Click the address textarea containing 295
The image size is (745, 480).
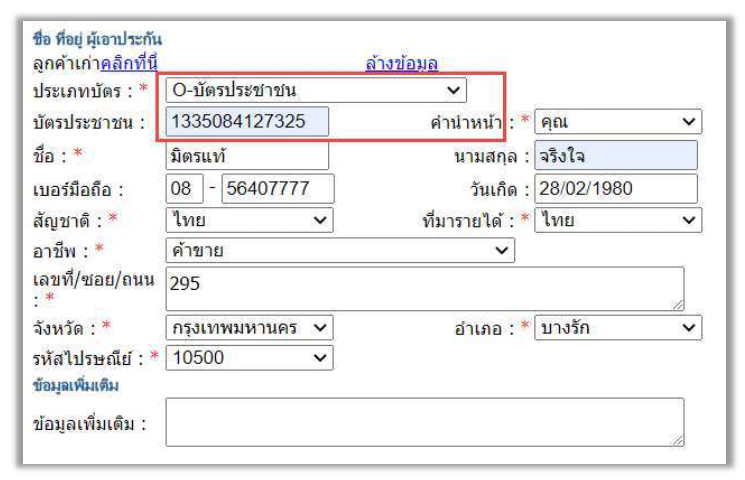click(425, 289)
